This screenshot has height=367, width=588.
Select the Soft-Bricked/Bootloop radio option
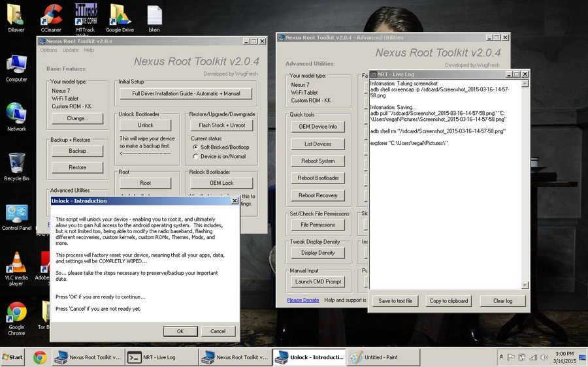(195, 148)
